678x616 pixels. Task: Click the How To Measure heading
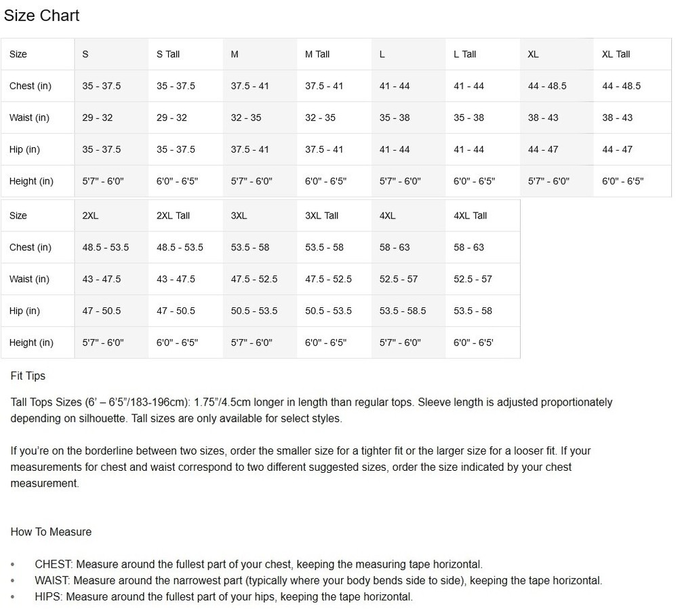click(51, 532)
